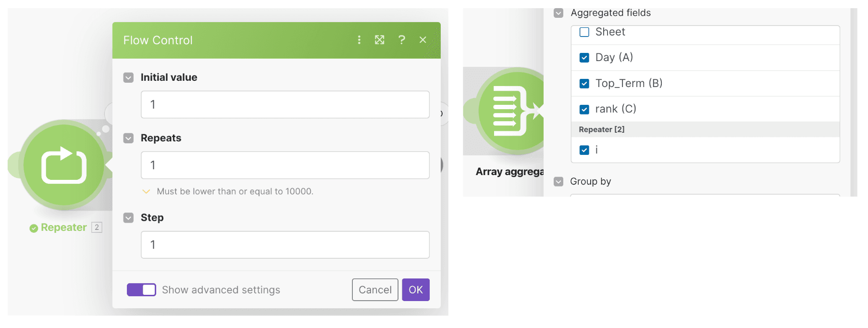Click the module number 2 badge
The height and width of the screenshot is (328, 868).
tap(97, 227)
